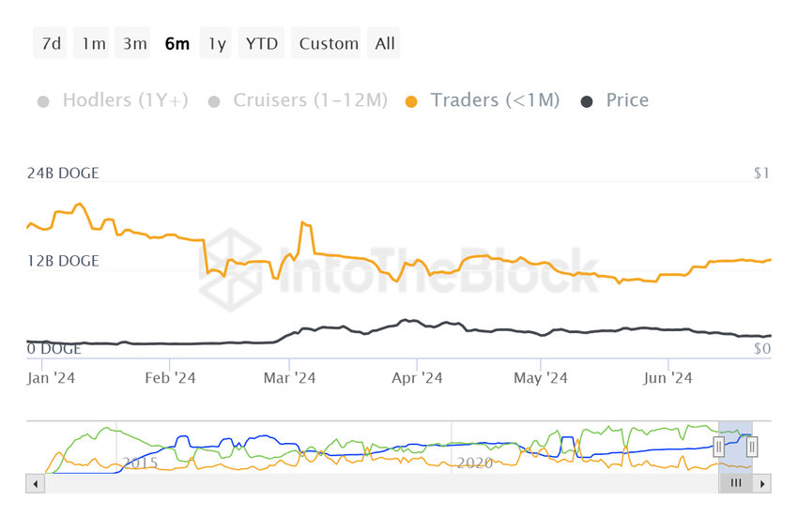
Task: Choose the 3m time range
Action: tap(135, 44)
